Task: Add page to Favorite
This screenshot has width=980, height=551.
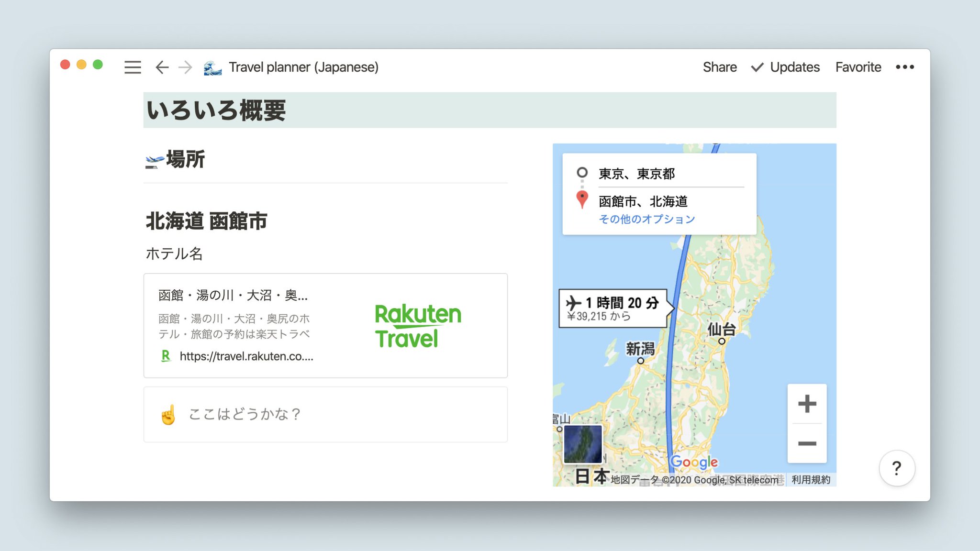Action: tap(858, 67)
